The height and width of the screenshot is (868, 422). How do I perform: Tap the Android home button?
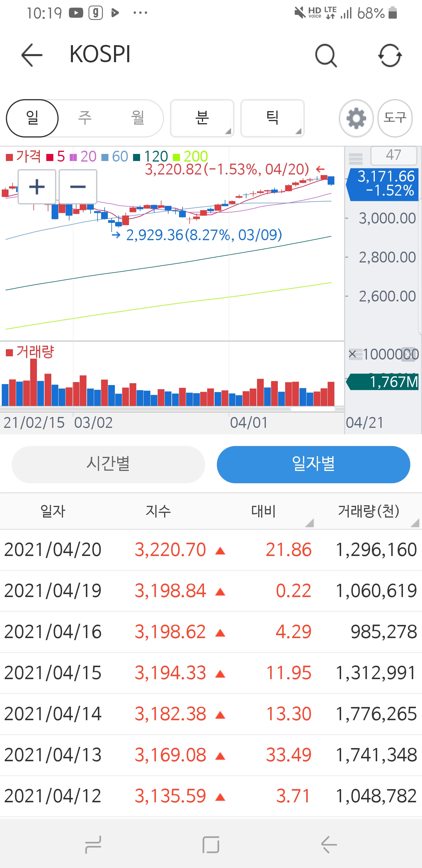pos(211,845)
